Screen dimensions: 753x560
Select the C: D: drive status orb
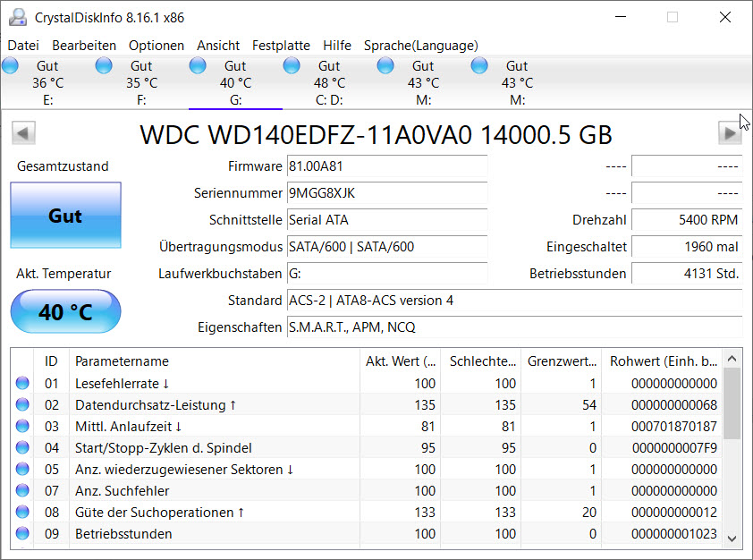tap(292, 66)
